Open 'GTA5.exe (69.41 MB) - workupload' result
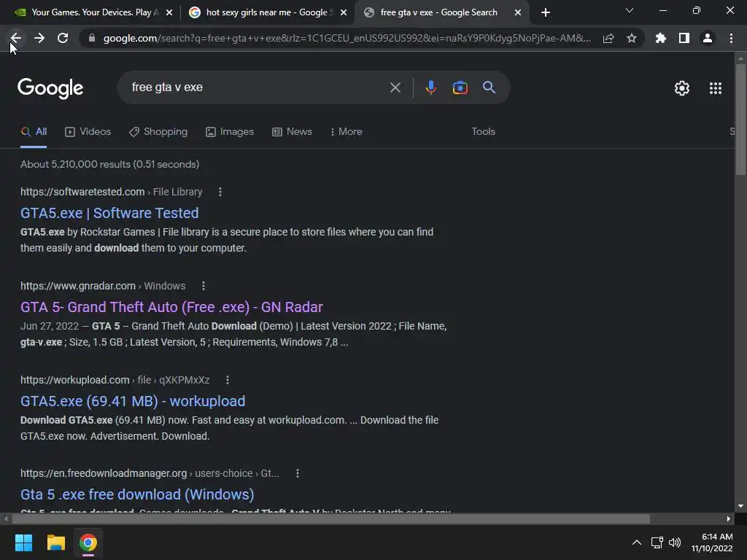Screen dimensions: 747x560 pos(133,401)
